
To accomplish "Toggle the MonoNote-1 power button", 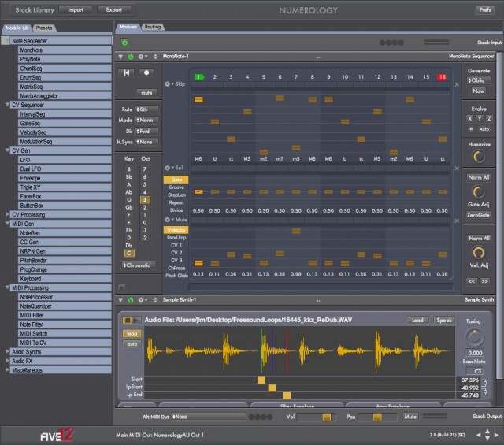I will click(131, 57).
